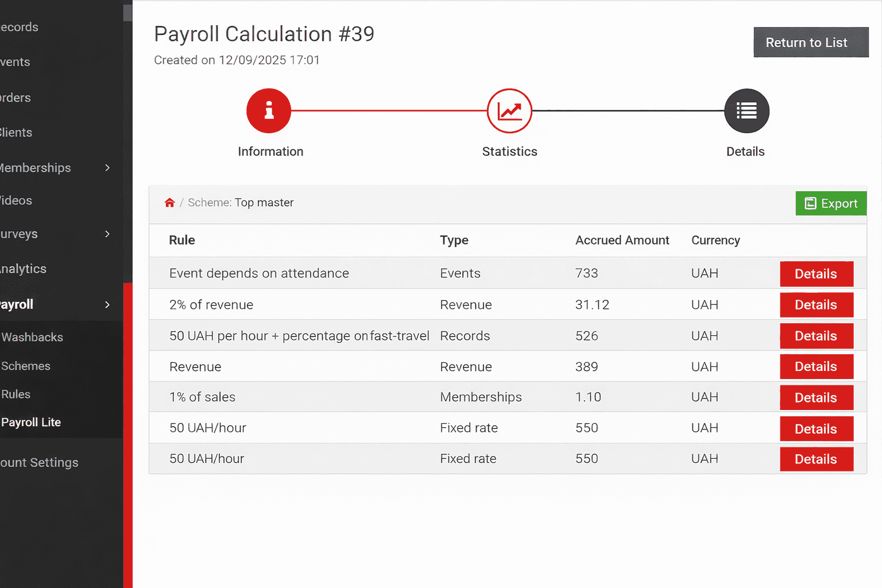Open Washbacks in the Payroll submenu

tap(32, 337)
